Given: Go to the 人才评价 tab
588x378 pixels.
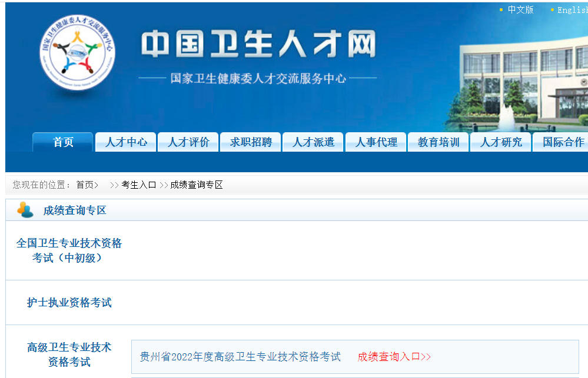Looking at the screenshot, I should pos(188,142).
